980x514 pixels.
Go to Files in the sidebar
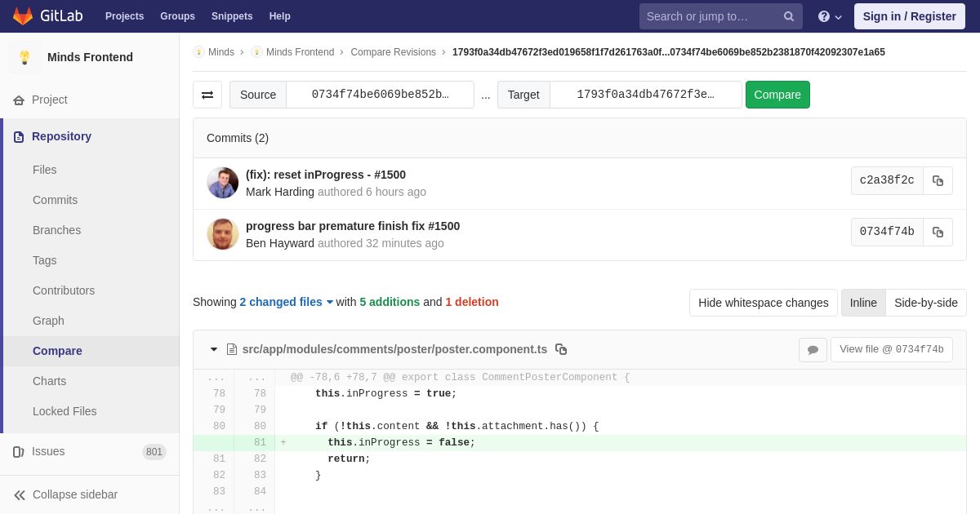45,170
